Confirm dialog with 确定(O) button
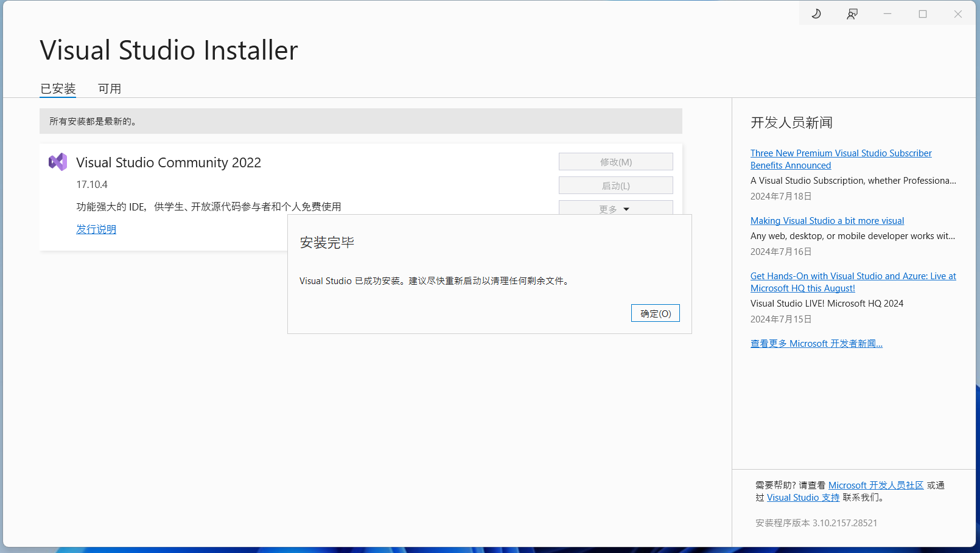980x553 pixels. (x=656, y=313)
